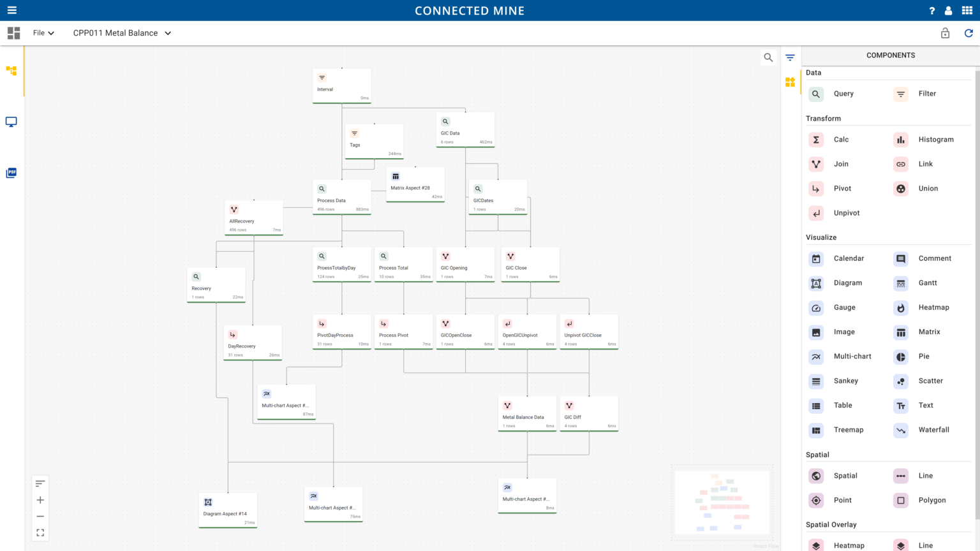
Task: Add a Link component
Action: click(x=925, y=164)
